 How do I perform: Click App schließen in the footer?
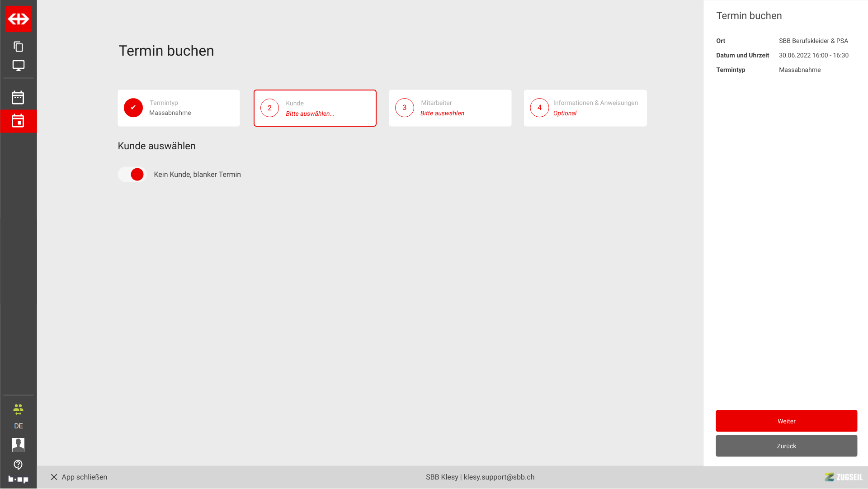[79, 477]
